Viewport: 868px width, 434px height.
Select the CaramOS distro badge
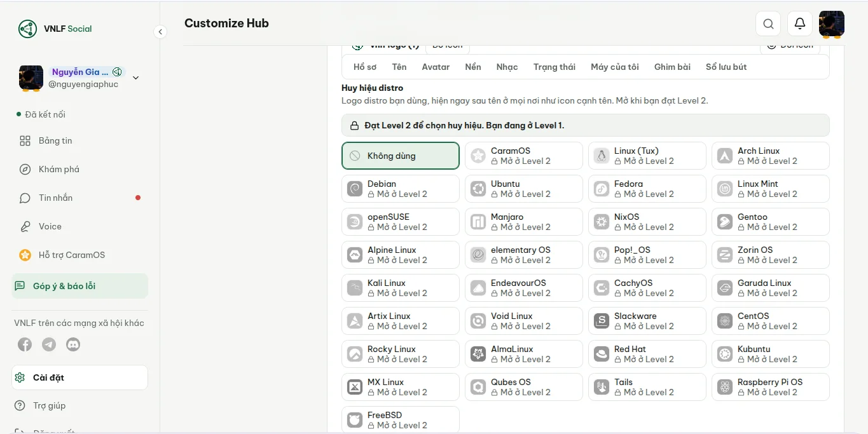(524, 156)
